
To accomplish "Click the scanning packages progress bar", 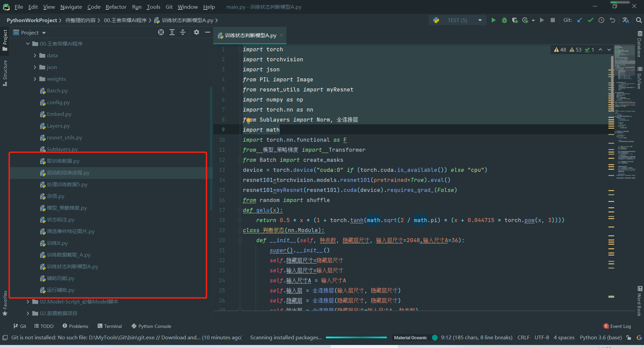I will pyautogui.click(x=356, y=338).
